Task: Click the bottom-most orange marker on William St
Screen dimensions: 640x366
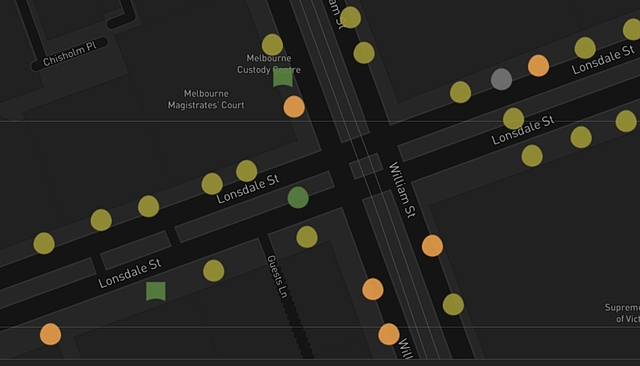Action: click(x=389, y=334)
